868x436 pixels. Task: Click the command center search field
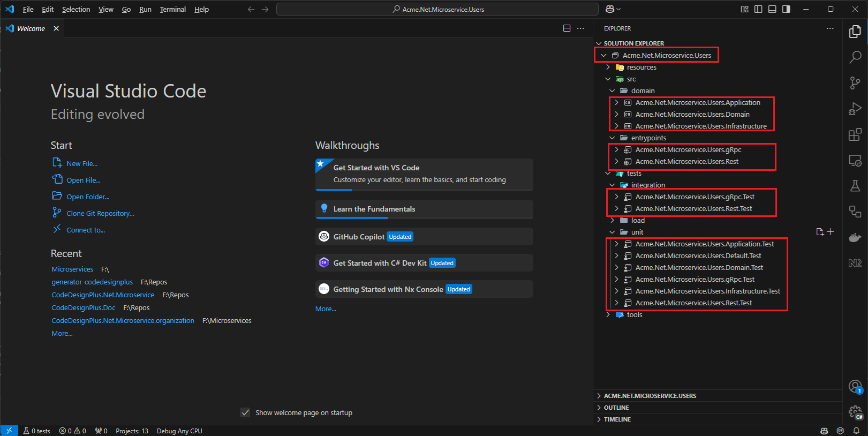pos(437,9)
